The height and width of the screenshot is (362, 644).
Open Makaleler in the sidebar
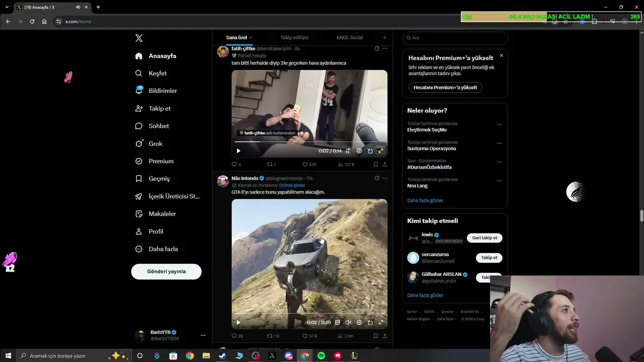(155, 214)
